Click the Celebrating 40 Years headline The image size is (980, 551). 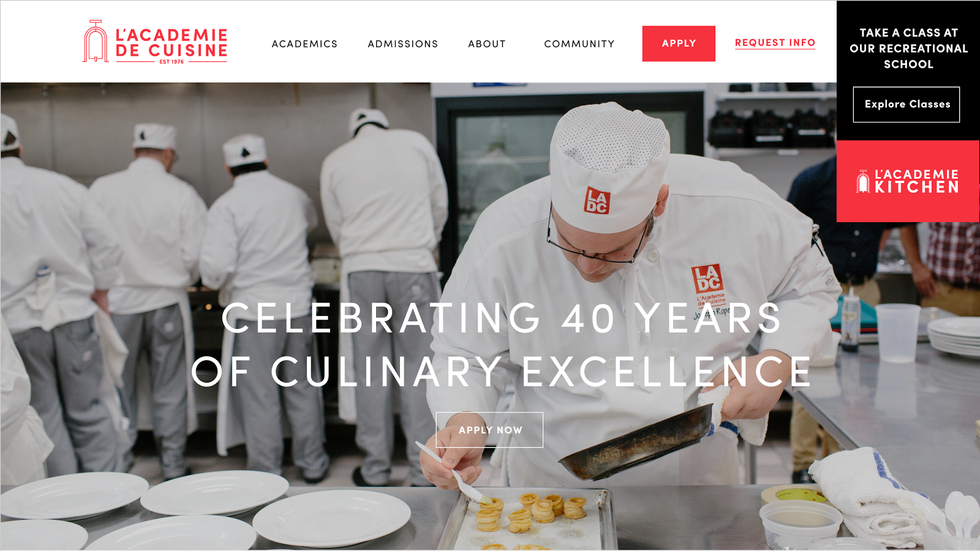501,318
